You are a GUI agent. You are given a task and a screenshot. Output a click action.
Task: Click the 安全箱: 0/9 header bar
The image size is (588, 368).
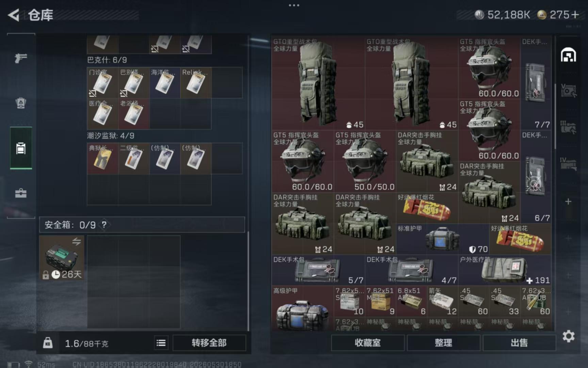pos(142,225)
